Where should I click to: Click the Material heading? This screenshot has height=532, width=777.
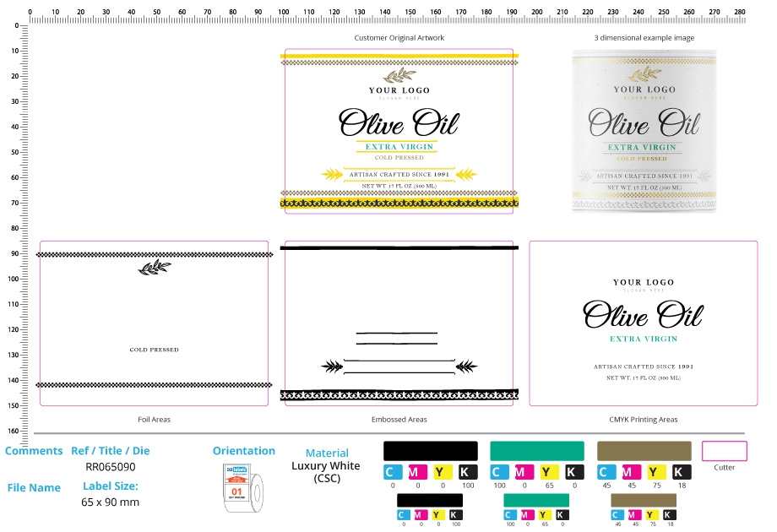[x=327, y=453]
